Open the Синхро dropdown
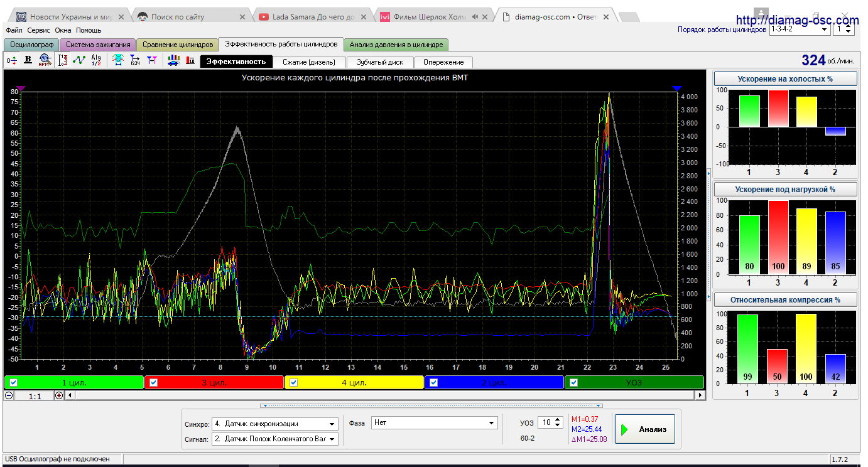868x467 pixels. (275, 424)
